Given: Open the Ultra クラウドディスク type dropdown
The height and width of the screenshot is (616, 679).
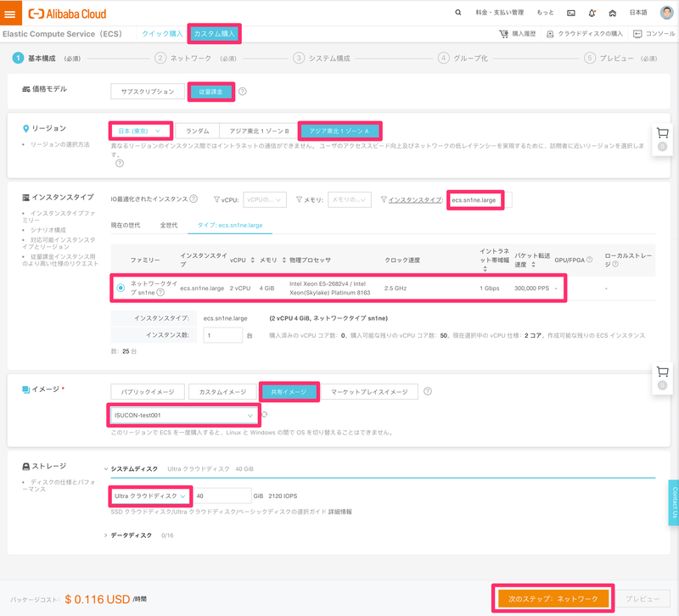Looking at the screenshot, I should click(x=150, y=496).
